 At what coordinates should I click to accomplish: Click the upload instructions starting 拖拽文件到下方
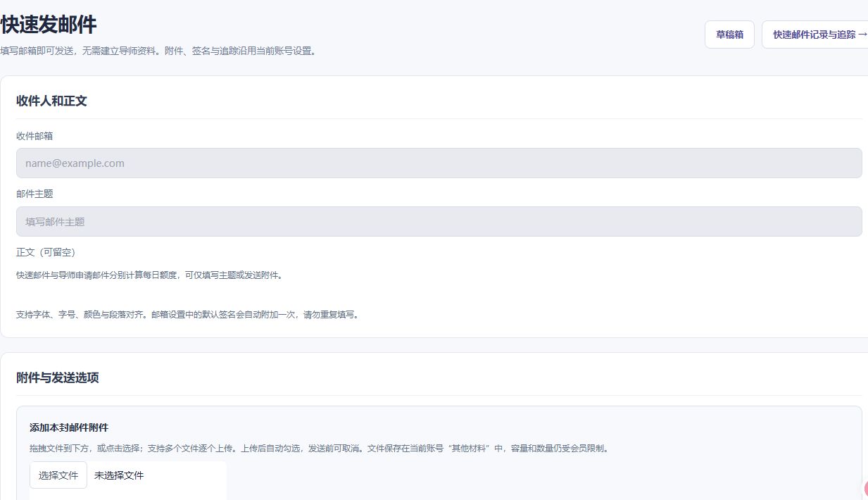click(x=319, y=448)
